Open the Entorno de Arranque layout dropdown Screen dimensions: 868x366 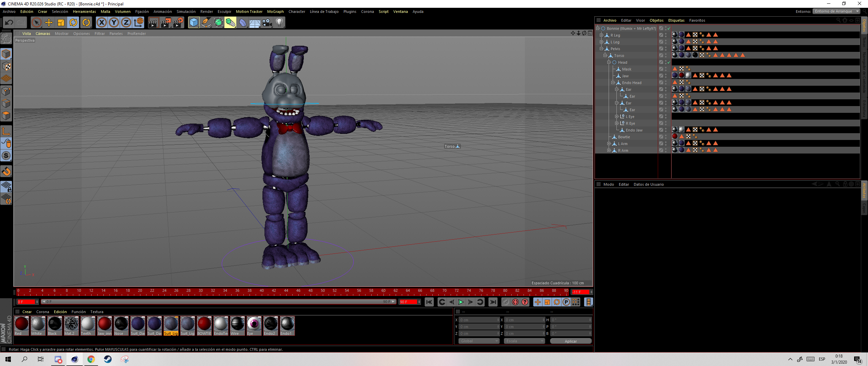coord(836,11)
